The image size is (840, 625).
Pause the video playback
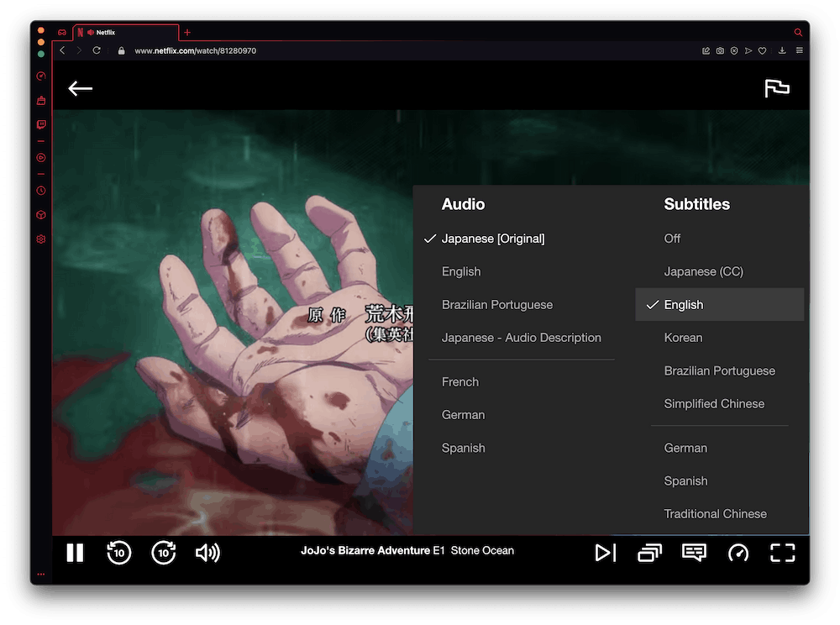point(75,553)
